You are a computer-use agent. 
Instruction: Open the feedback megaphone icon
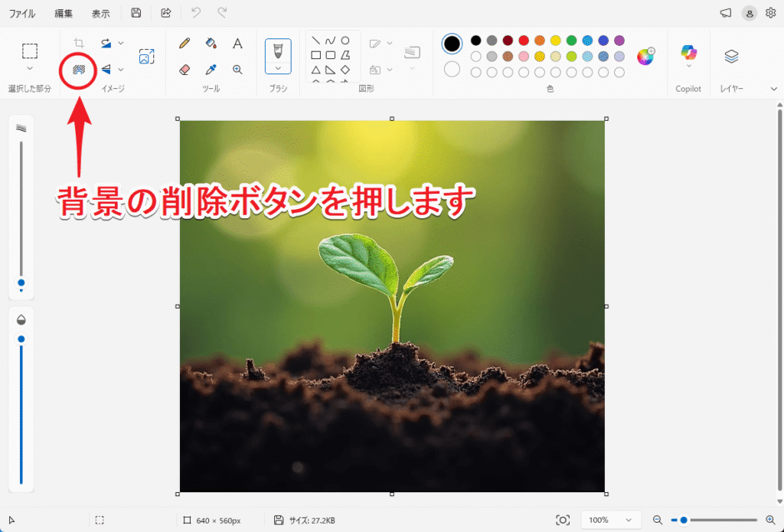coord(726,13)
